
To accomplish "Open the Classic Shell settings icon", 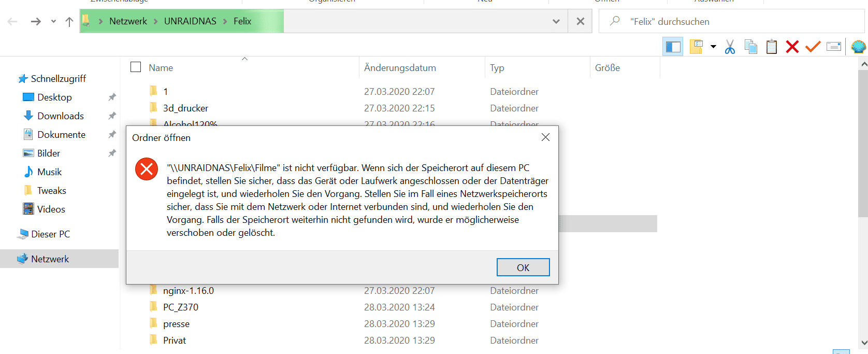I will coord(858,47).
